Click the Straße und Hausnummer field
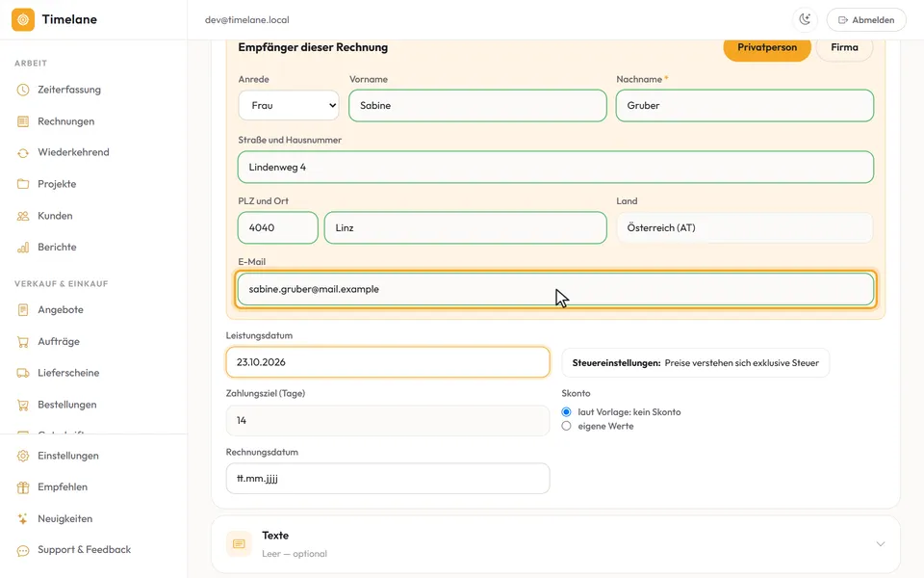 coord(555,167)
